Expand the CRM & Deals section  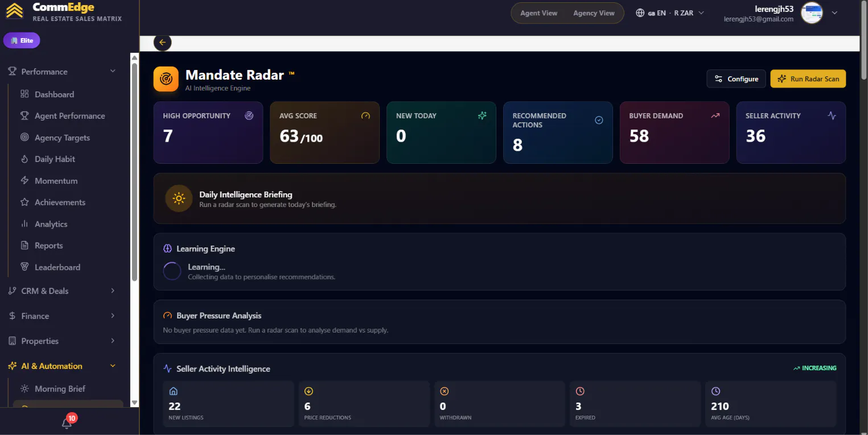[61, 291]
